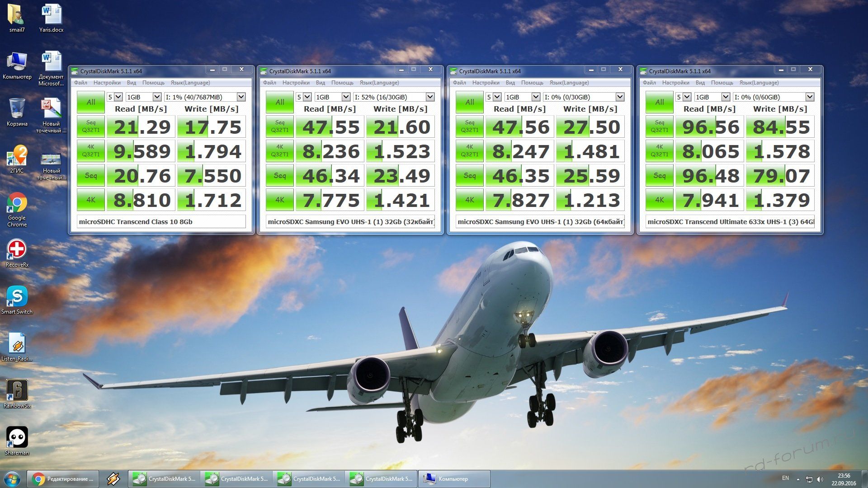Open Язык(Language) menu in the rightmost window
Screen dimensions: 868x488
pos(759,83)
